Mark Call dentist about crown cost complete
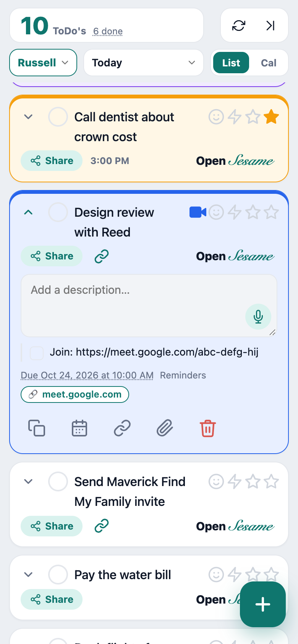The image size is (298, 644). coord(58,117)
